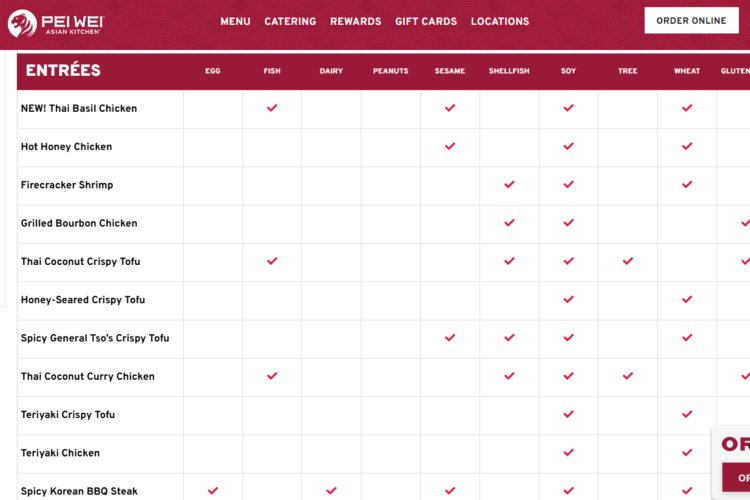Click the WHEAT column header
Image resolution: width=750 pixels, height=500 pixels.
tap(687, 71)
